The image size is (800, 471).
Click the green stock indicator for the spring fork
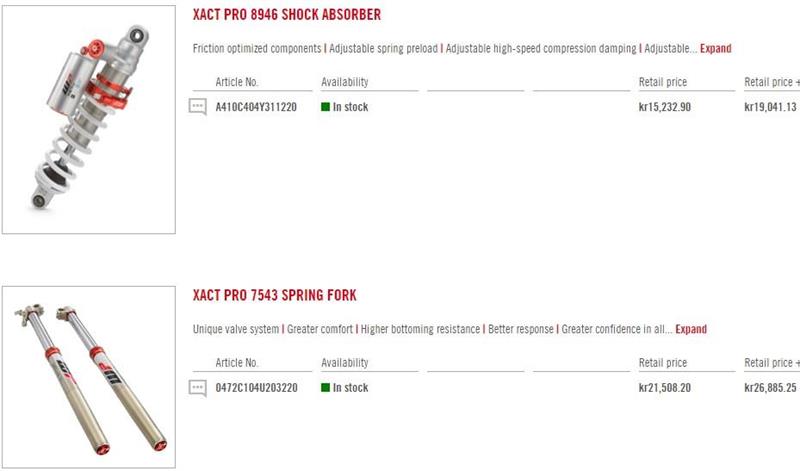[x=325, y=388]
